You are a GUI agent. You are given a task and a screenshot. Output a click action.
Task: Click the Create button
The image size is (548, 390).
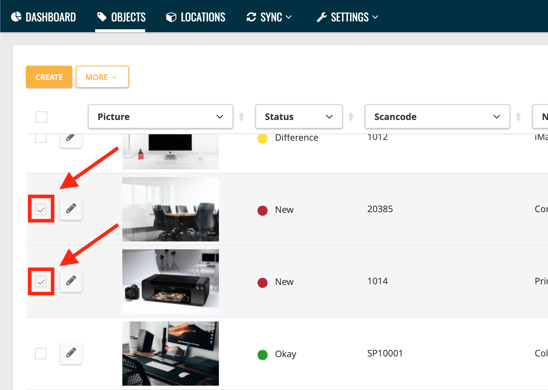49,77
